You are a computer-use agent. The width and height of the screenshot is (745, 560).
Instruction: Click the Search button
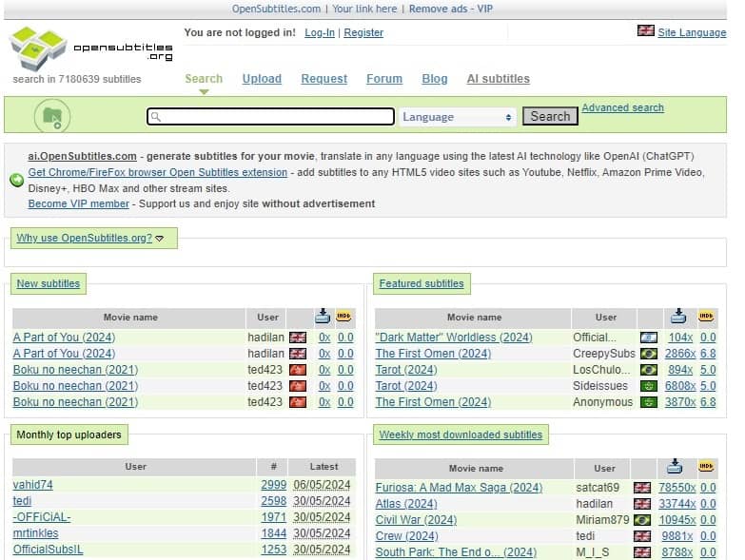click(550, 116)
